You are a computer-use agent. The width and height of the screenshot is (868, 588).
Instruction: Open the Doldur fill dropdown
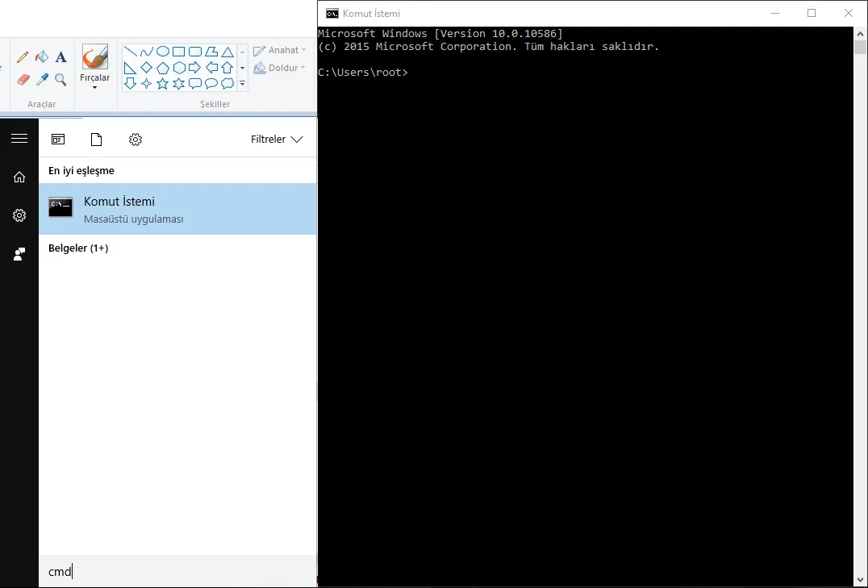click(280, 68)
